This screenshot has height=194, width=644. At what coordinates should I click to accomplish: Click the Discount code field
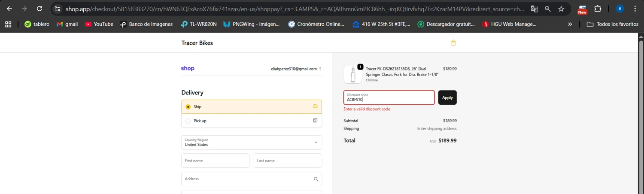pos(389,97)
